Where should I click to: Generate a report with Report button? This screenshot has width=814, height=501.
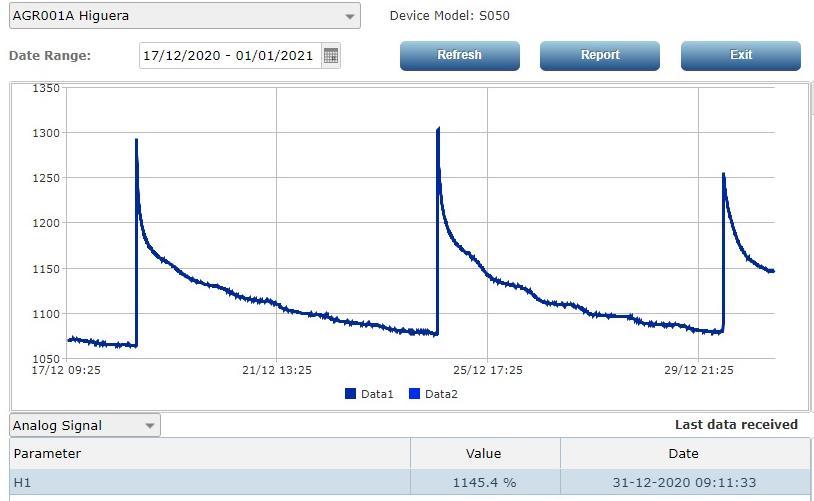(x=600, y=55)
